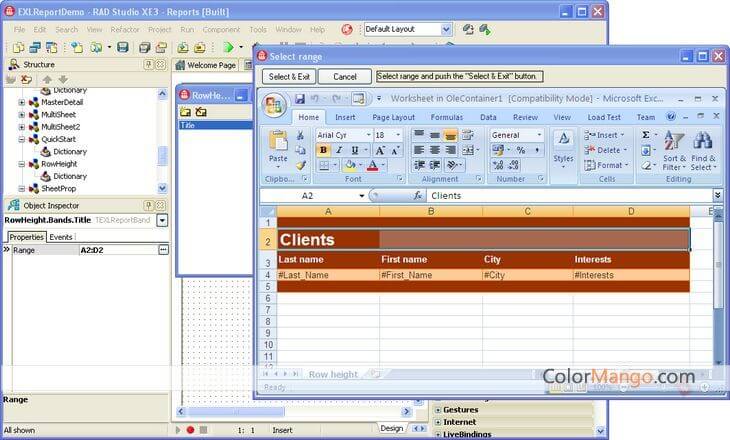Click the Office button in Excel

point(271,99)
